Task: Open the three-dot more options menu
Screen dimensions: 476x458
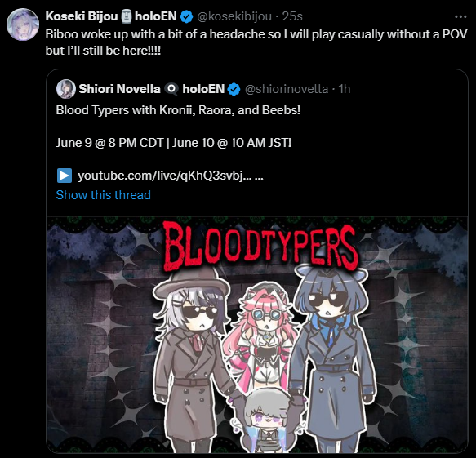Action: (x=460, y=16)
